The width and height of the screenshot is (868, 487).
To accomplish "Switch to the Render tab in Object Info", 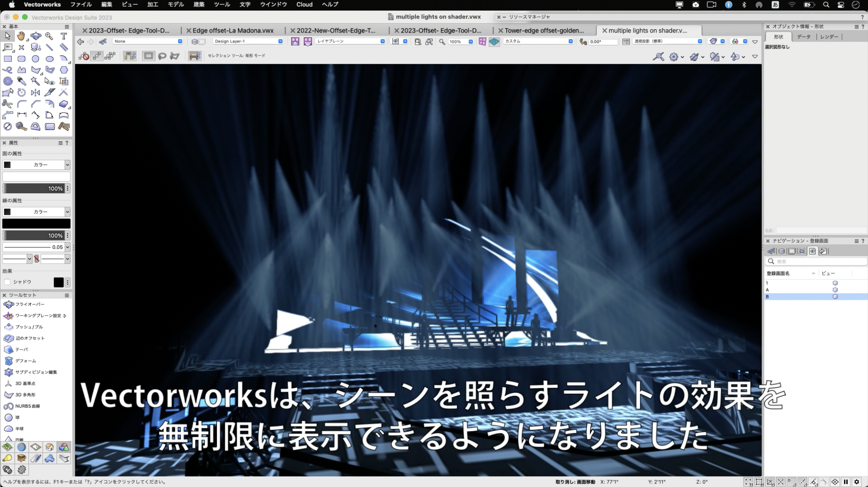I will pyautogui.click(x=829, y=37).
